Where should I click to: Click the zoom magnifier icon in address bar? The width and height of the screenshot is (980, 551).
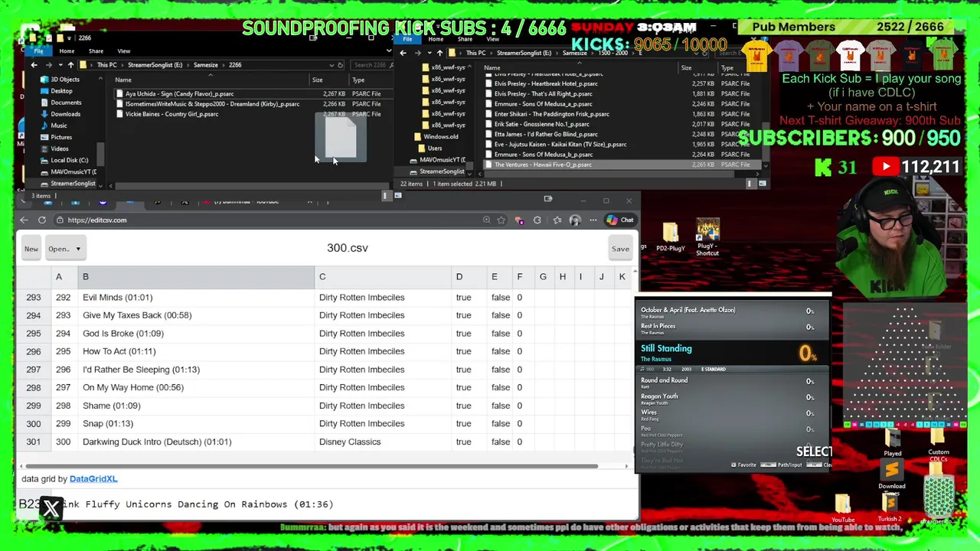tap(486, 220)
